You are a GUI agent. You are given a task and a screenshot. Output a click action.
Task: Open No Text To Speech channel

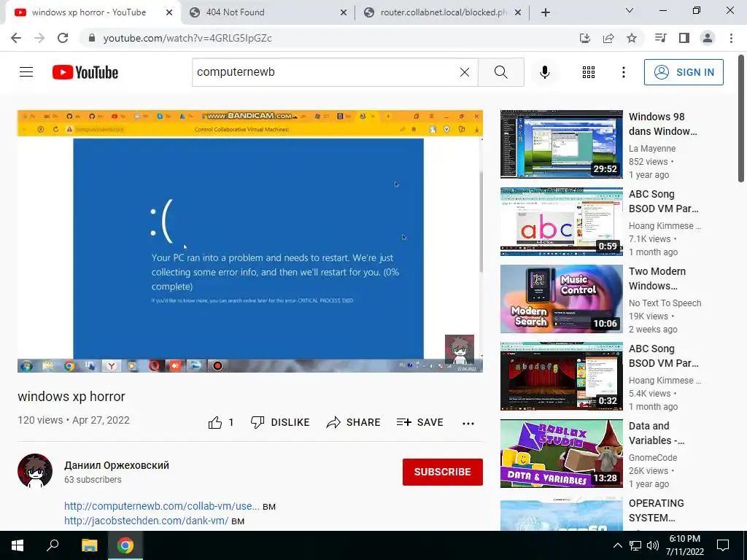665,303
